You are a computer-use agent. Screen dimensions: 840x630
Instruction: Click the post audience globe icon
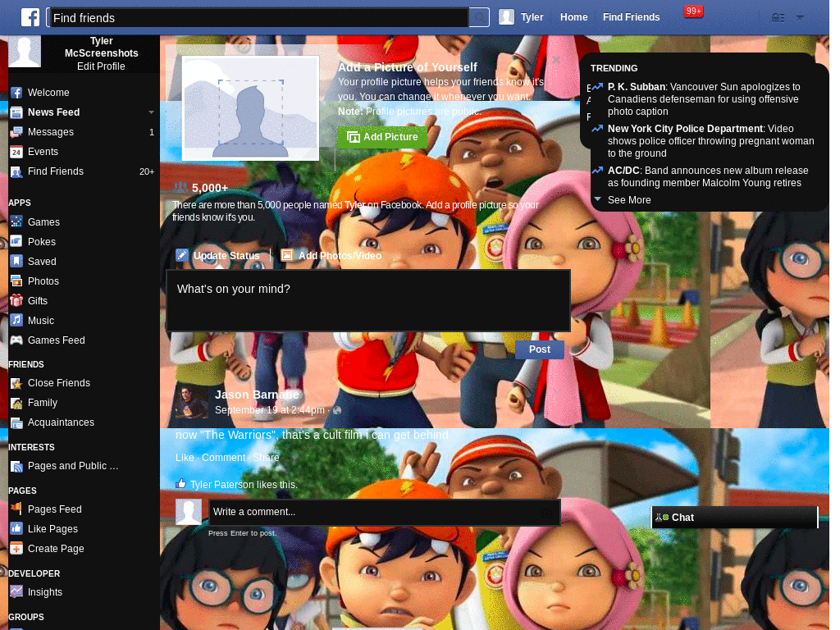[x=337, y=410]
